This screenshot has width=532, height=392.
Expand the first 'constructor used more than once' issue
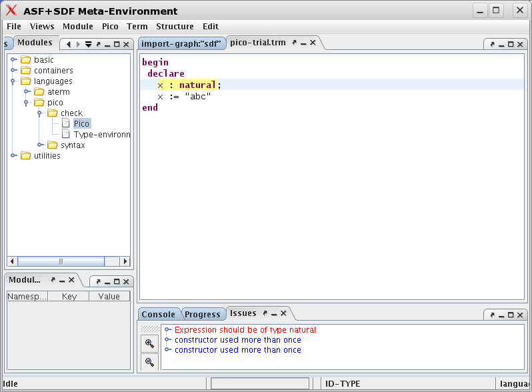[168, 340]
